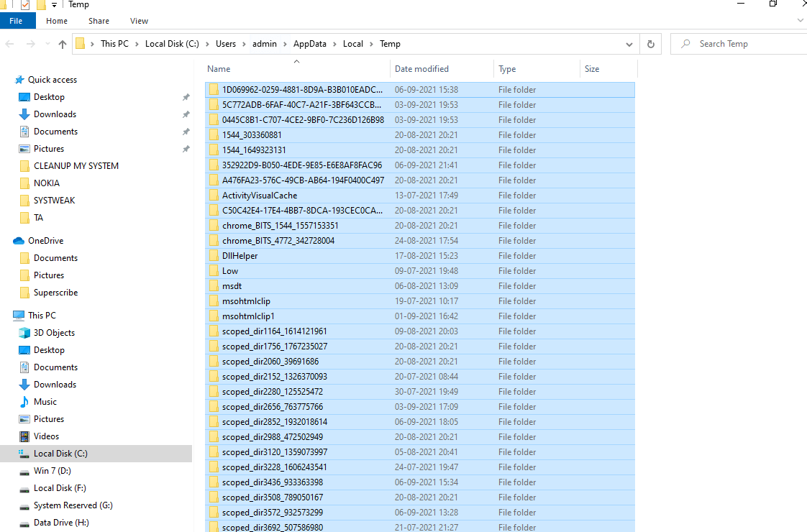
Task: Open Videos folder in sidebar
Action: click(x=46, y=436)
